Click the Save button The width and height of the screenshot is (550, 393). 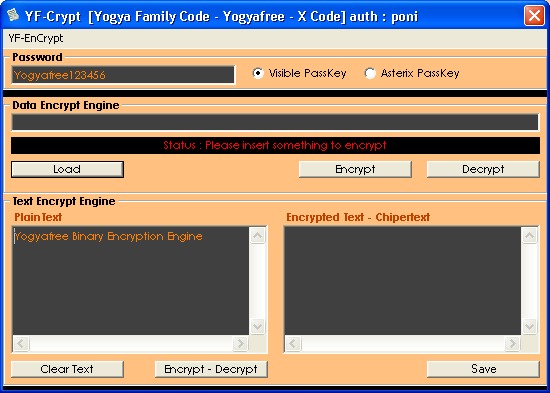(x=483, y=369)
